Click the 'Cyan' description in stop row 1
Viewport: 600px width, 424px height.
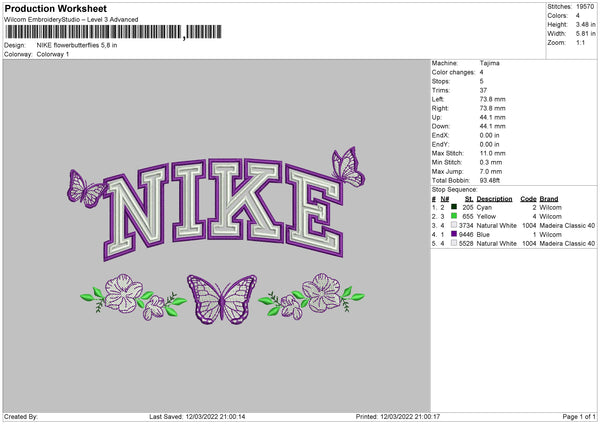coord(484,207)
